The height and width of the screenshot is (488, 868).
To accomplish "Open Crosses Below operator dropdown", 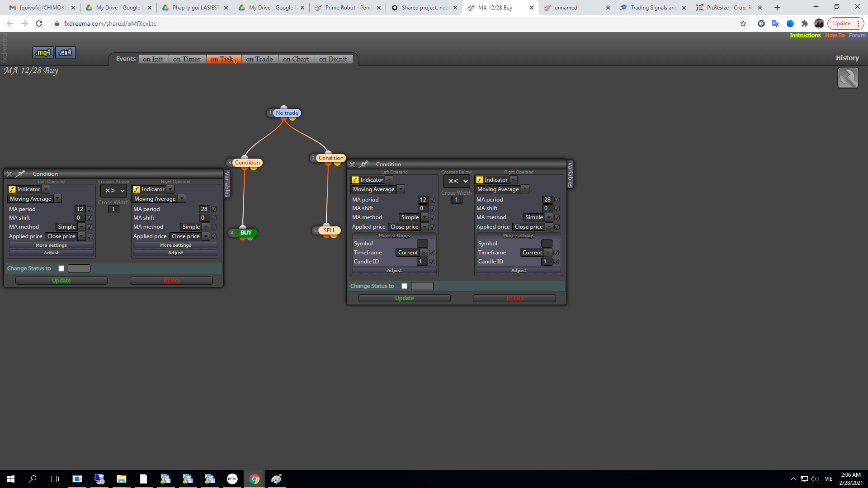I will [x=457, y=181].
